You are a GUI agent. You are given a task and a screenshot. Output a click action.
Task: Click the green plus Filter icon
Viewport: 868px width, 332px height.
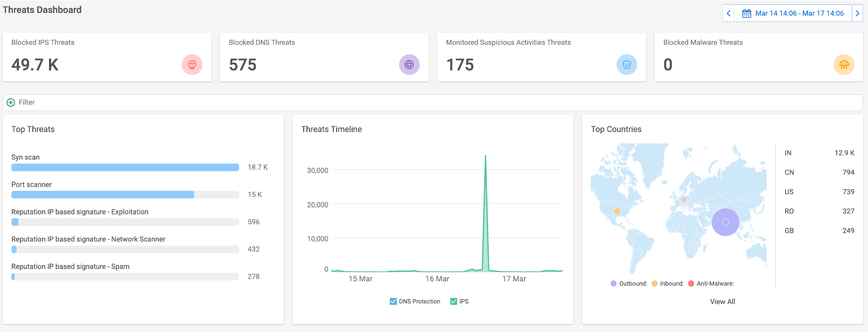pyautogui.click(x=11, y=102)
